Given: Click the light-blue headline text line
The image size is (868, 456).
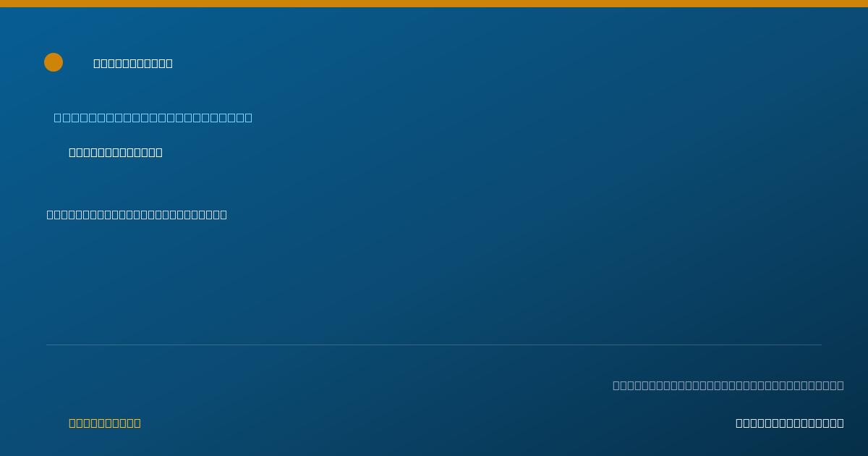Looking at the screenshot, I should [153, 117].
